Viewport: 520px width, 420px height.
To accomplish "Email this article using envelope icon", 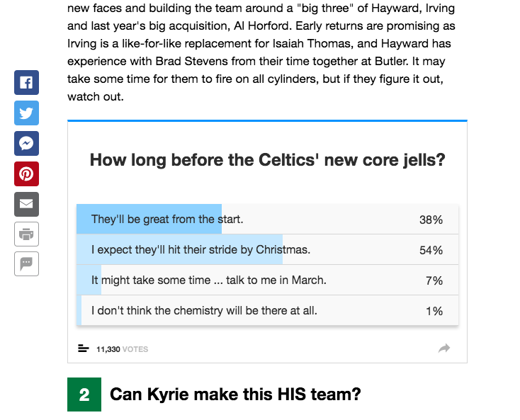I will pos(26,204).
